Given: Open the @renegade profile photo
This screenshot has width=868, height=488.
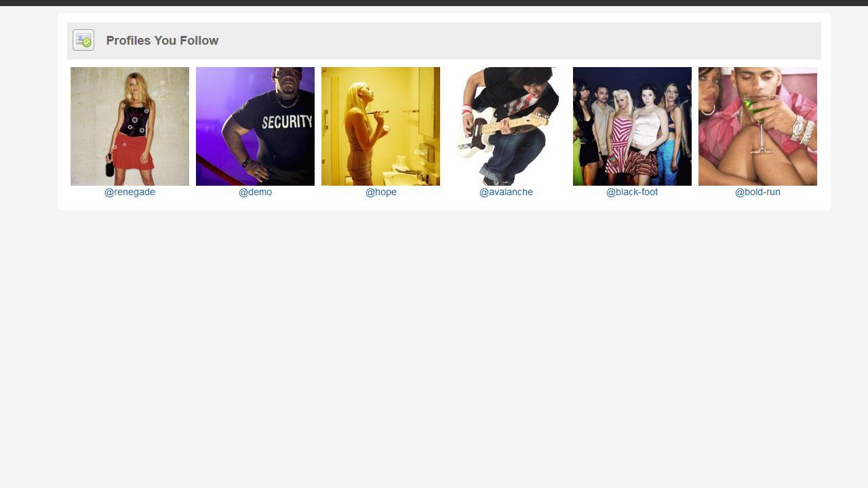Looking at the screenshot, I should [x=130, y=126].
